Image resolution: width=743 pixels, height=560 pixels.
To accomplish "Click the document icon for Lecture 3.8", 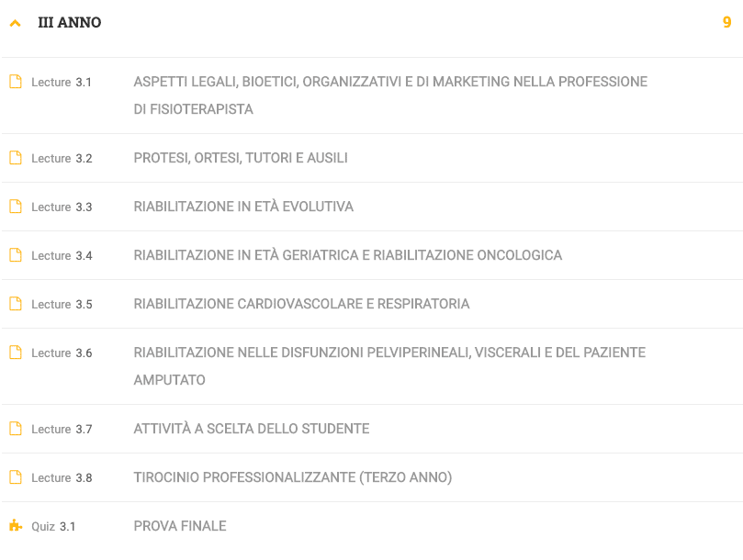I will tap(16, 477).
